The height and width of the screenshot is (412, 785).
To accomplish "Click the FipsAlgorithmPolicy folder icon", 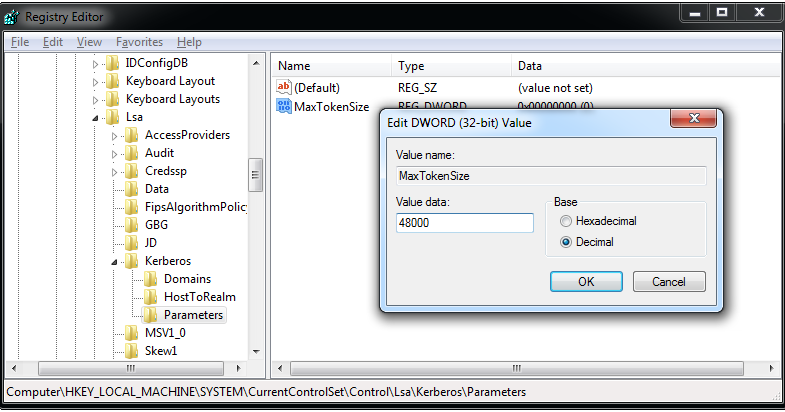I will 132,207.
